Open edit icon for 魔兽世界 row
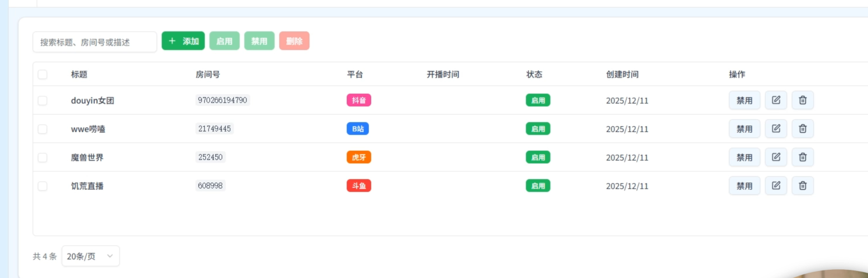This screenshot has height=278, width=868. point(775,157)
